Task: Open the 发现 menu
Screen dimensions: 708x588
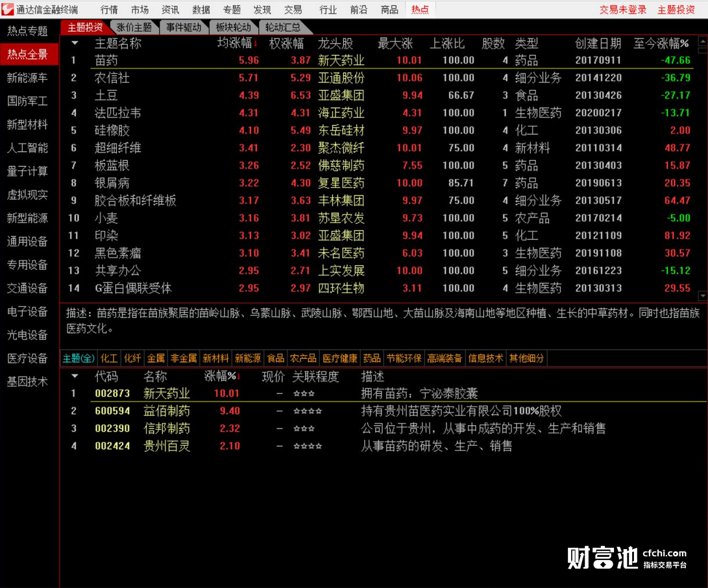Action: click(x=262, y=10)
